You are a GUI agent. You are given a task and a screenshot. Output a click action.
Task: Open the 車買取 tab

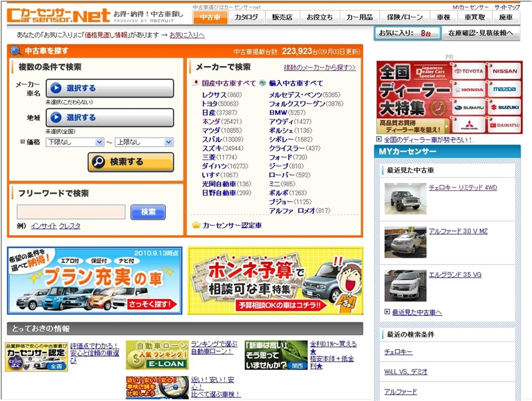(475, 18)
